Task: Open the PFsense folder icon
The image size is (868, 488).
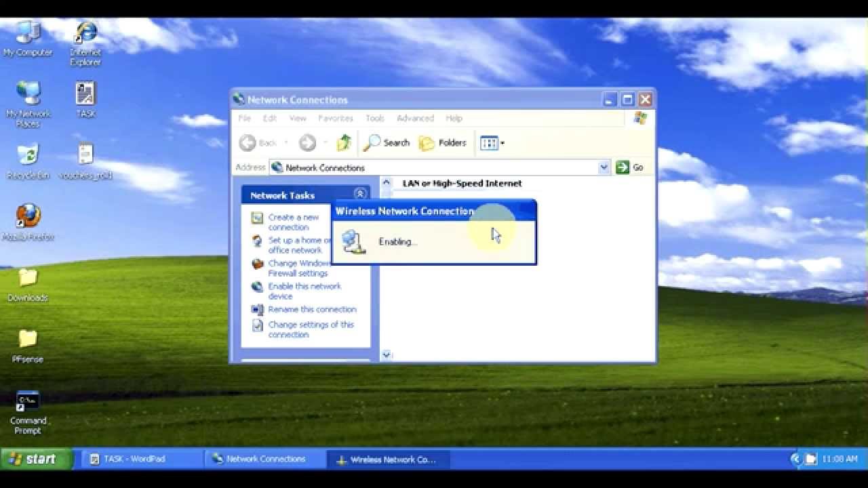Action: tap(28, 346)
